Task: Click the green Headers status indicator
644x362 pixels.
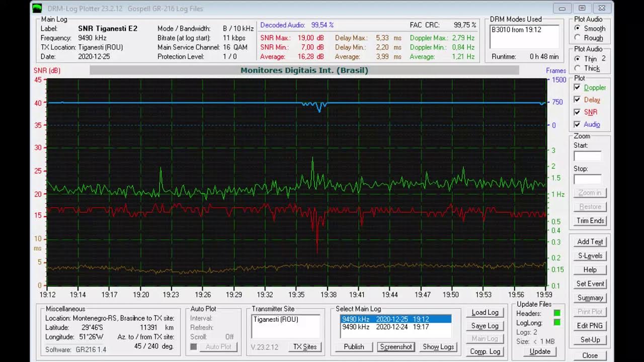Action: point(557,313)
